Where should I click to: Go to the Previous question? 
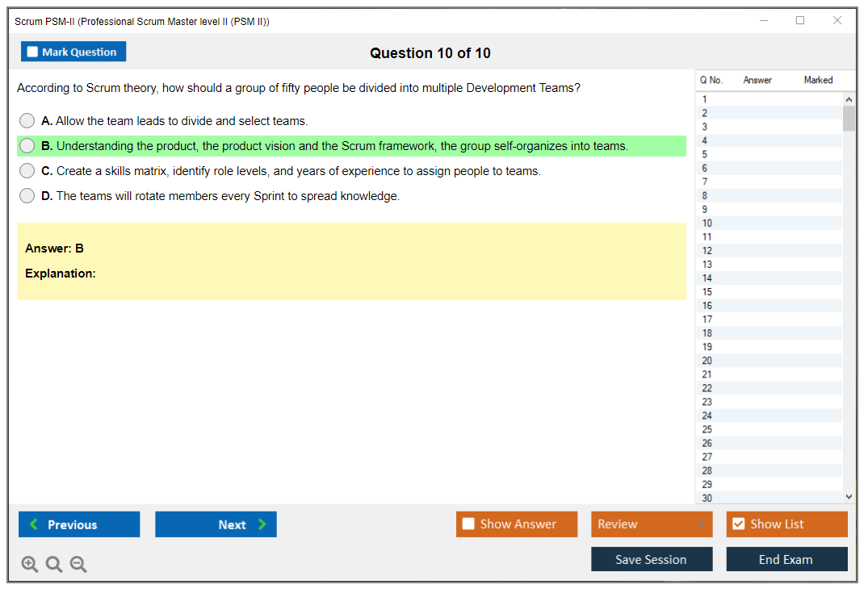pos(79,524)
